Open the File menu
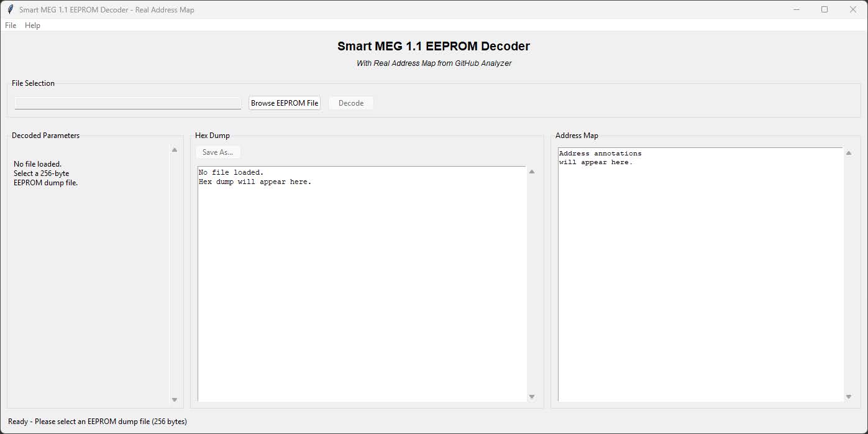This screenshot has width=868, height=434. pos(11,25)
